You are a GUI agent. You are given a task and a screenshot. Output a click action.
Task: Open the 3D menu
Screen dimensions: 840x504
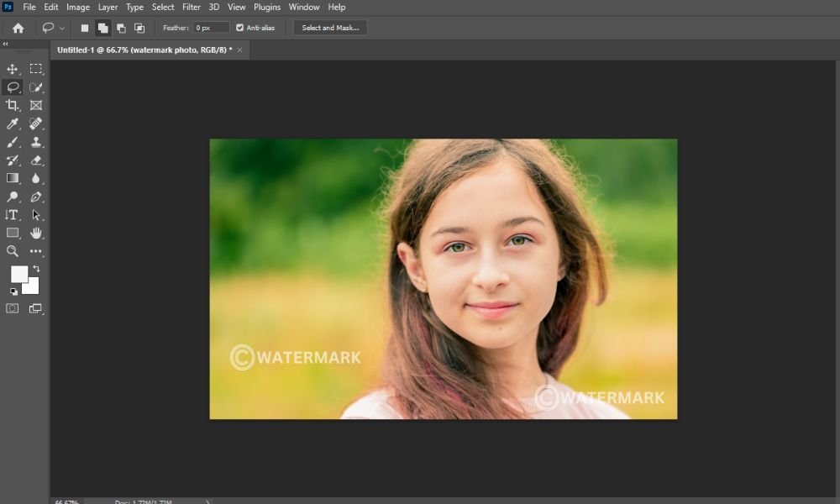(213, 7)
